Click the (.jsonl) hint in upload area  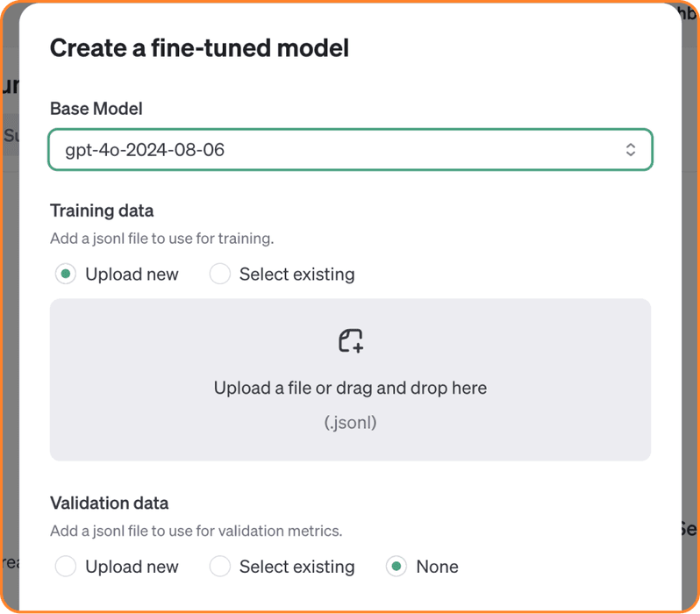tap(350, 423)
